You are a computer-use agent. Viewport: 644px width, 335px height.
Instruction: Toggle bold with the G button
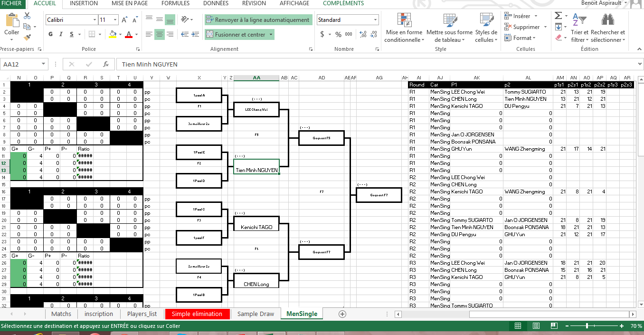pos(50,35)
